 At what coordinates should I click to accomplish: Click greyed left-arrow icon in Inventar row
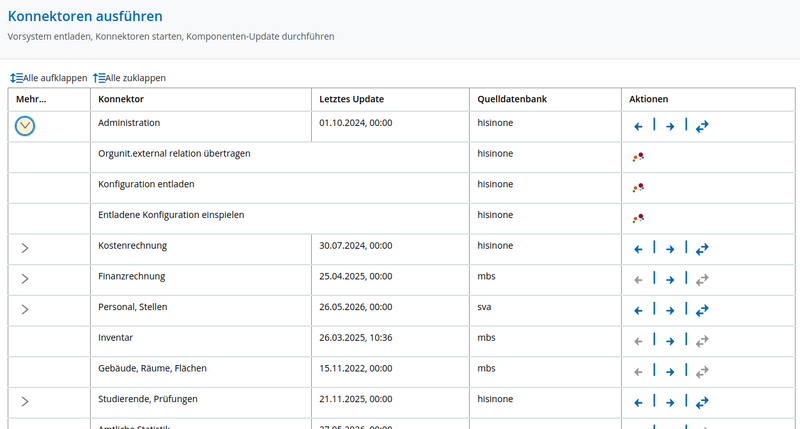coord(638,341)
